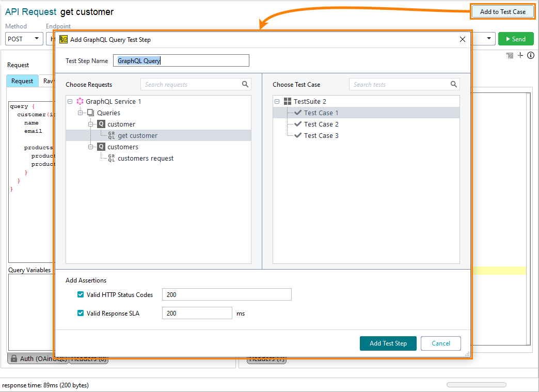Deselect Test Case 2 checkmark
The height and width of the screenshot is (392, 539).
click(298, 124)
